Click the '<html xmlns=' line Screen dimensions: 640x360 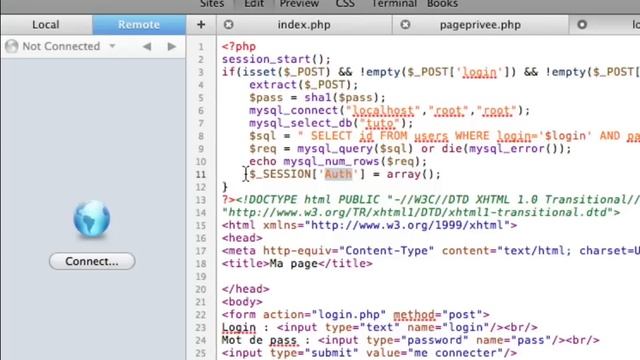pyautogui.click(x=369, y=225)
